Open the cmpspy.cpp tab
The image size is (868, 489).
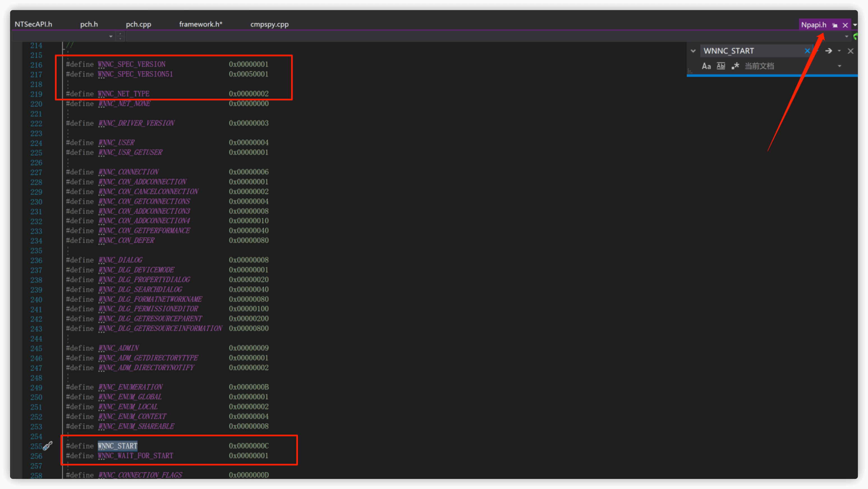pyautogui.click(x=269, y=24)
